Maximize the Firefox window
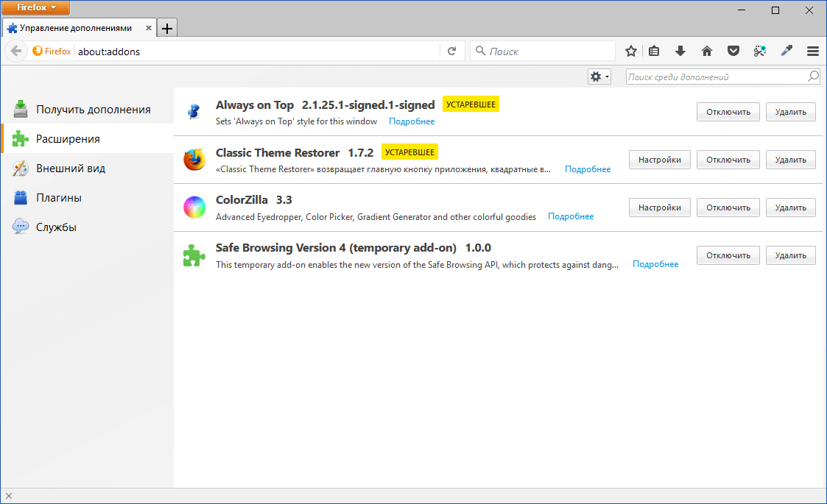 775,10
